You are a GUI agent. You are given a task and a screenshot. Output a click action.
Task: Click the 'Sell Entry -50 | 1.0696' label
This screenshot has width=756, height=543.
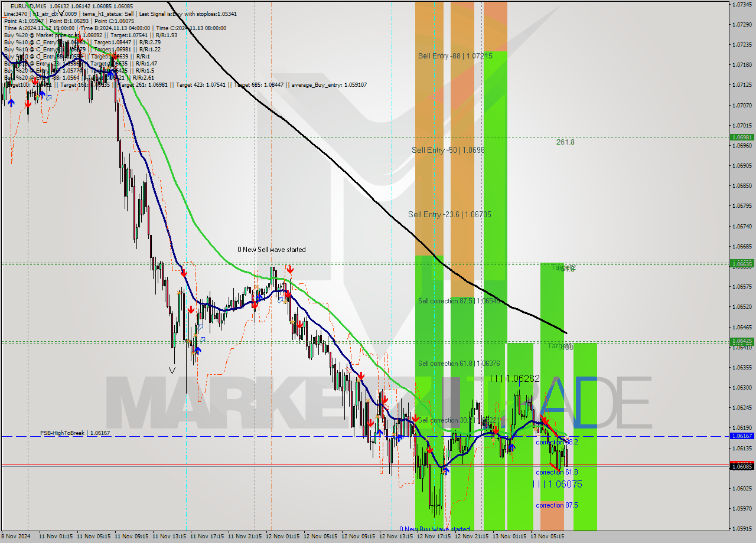click(448, 150)
